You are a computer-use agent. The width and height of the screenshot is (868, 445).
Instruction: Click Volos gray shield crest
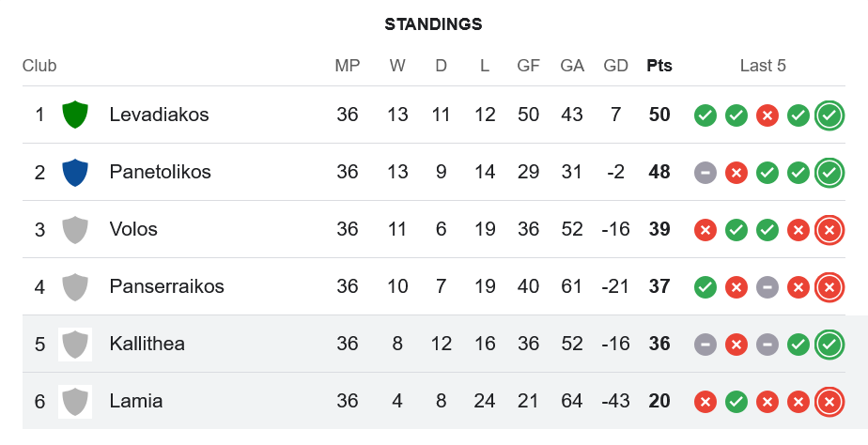75,230
